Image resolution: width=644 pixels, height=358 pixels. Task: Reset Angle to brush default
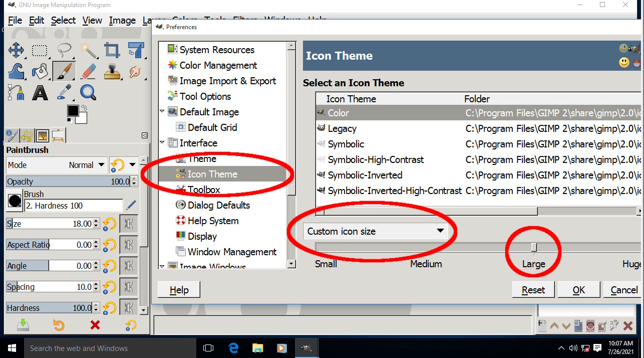[x=109, y=266]
